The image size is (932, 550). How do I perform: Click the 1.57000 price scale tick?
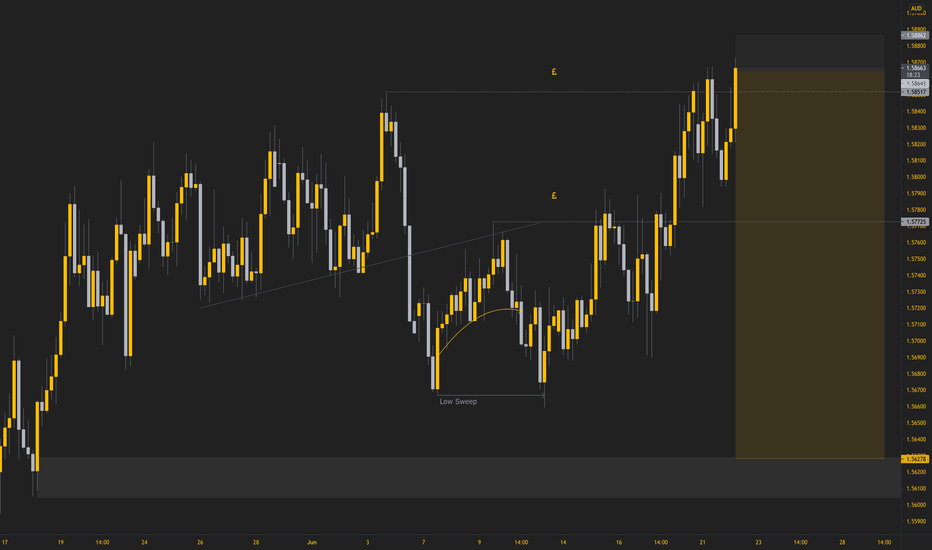[x=916, y=341]
